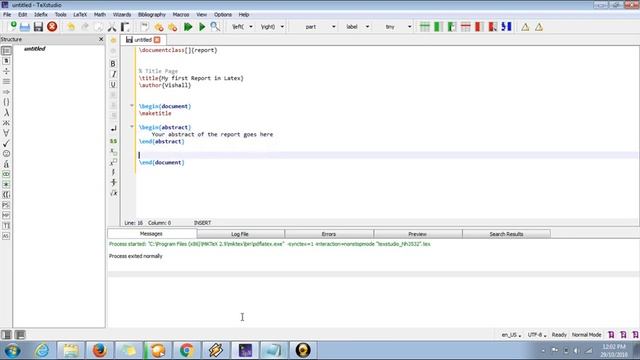Open the UTF-8 encoding dropdown

tap(537, 335)
